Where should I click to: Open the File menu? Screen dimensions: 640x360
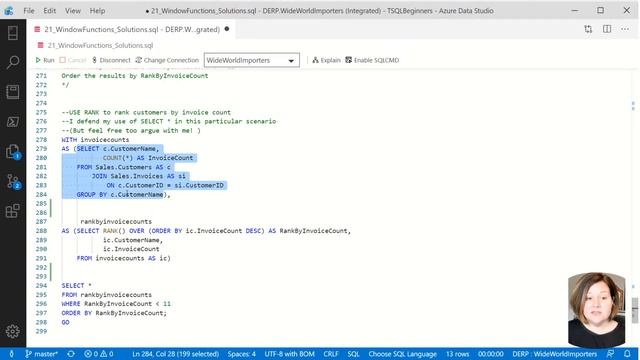click(x=29, y=11)
